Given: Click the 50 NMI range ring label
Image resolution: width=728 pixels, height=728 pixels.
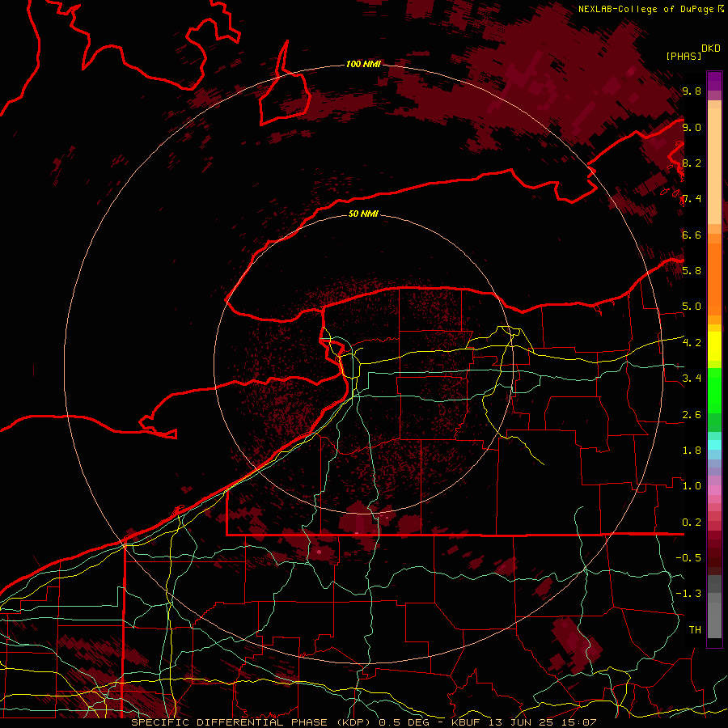Looking at the screenshot, I should [363, 214].
